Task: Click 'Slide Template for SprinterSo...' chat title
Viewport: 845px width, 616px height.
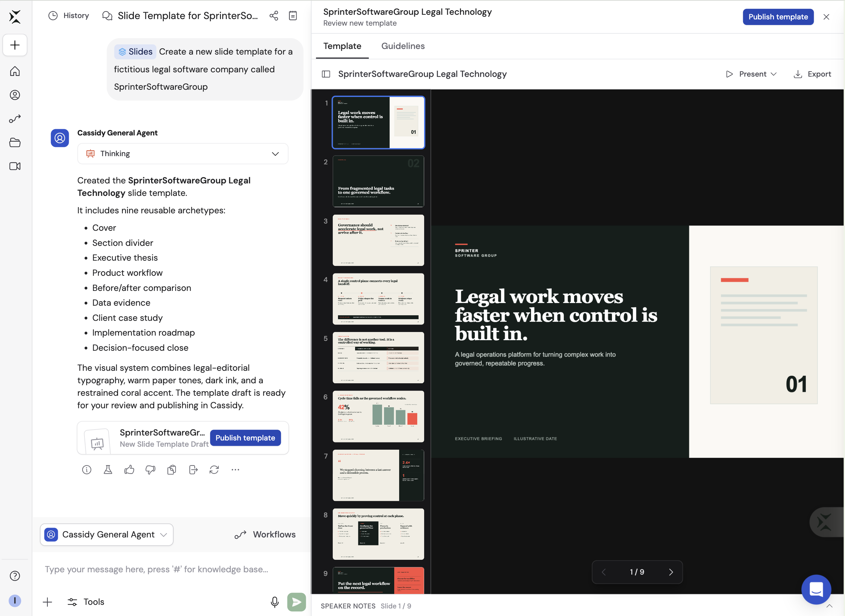Action: (x=187, y=16)
